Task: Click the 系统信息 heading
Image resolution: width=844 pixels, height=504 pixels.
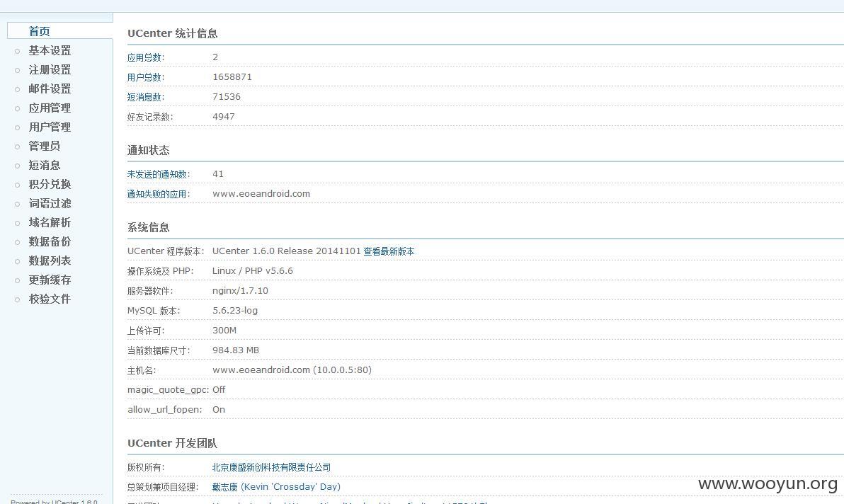Action: pos(149,227)
